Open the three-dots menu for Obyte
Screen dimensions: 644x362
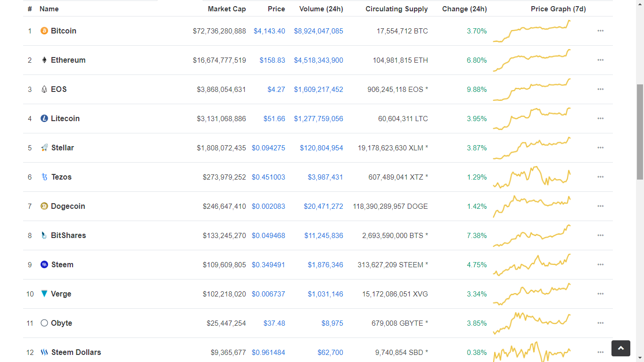[x=601, y=323]
